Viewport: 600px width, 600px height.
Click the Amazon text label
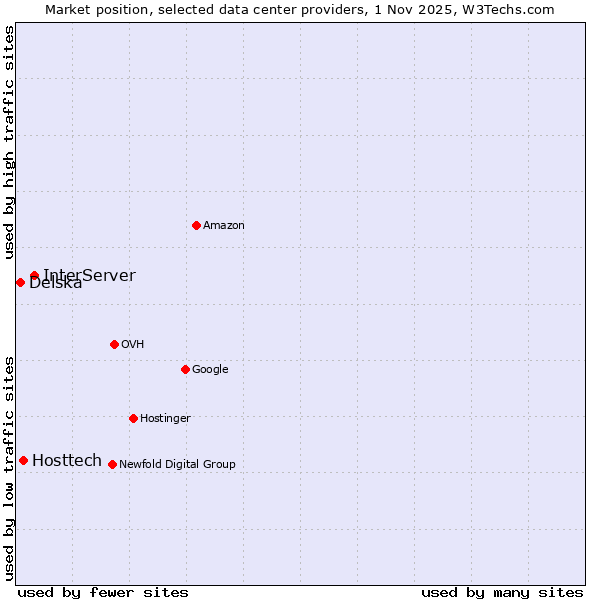223,226
